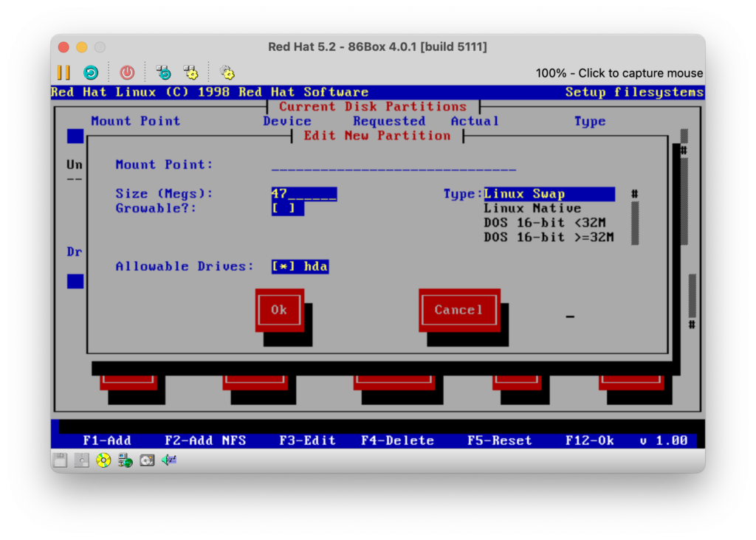The width and height of the screenshot is (756, 540).
Task: Click F1-Add in the bottom bar
Action: (x=107, y=440)
